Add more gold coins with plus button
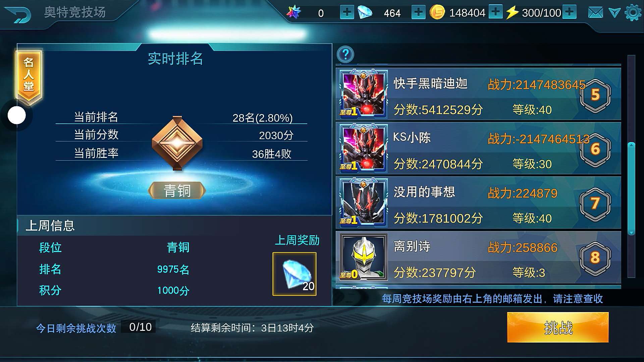 (x=495, y=12)
